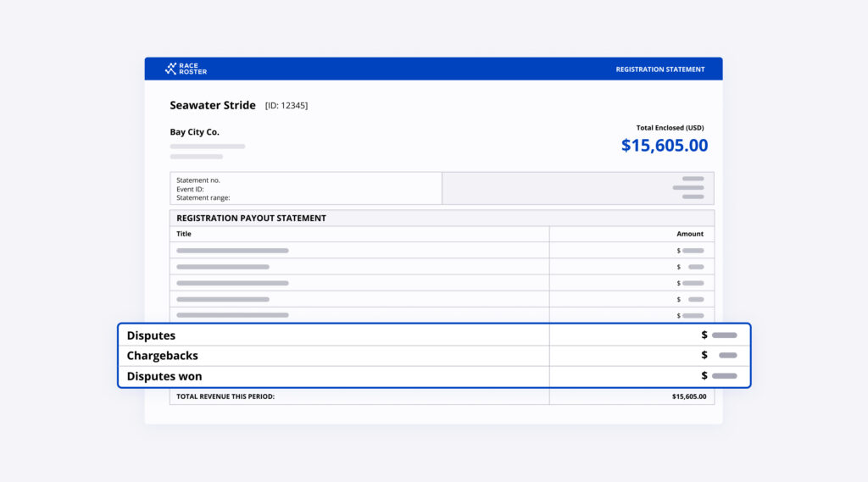This screenshot has height=482, width=868.
Task: Click the Registration Statement header text
Action: [x=659, y=69]
